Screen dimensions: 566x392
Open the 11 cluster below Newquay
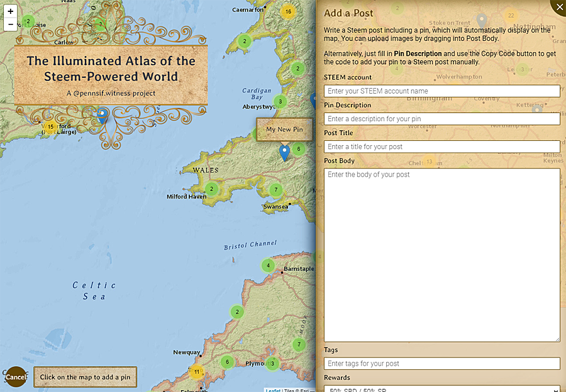pos(197,371)
